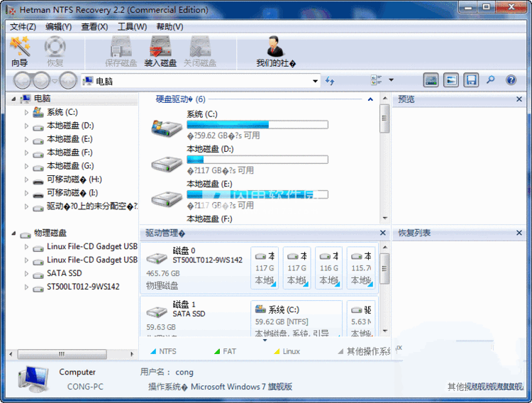
Task: Close the 驱动管理 panel
Action: 383,233
